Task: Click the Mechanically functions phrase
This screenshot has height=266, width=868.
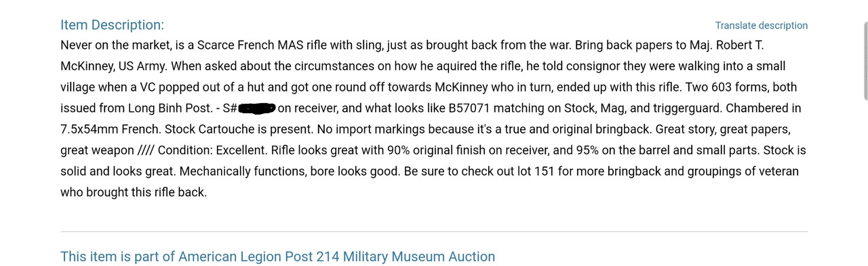Action: coord(243,172)
